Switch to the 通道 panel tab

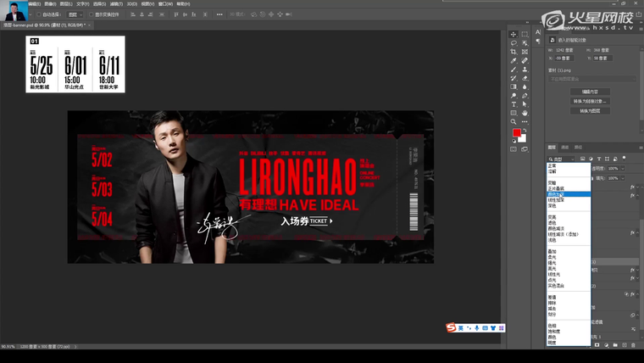(564, 148)
